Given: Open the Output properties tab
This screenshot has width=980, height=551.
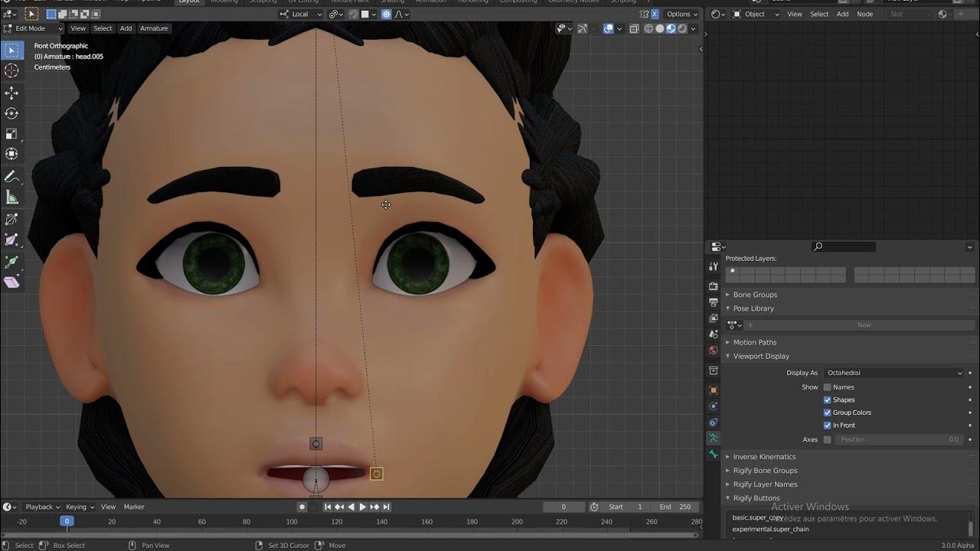Looking at the screenshot, I should 714,302.
